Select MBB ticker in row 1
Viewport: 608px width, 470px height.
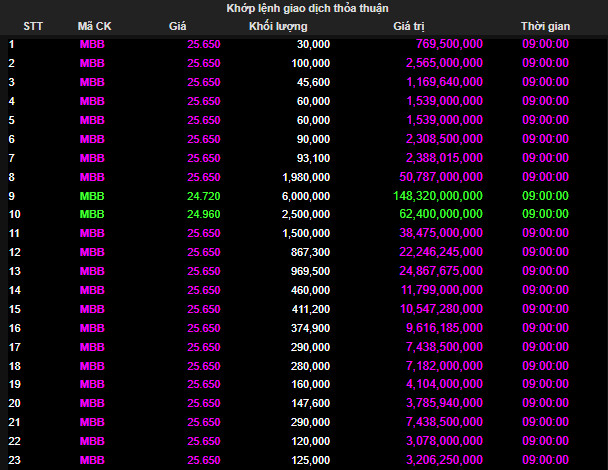pos(92,44)
